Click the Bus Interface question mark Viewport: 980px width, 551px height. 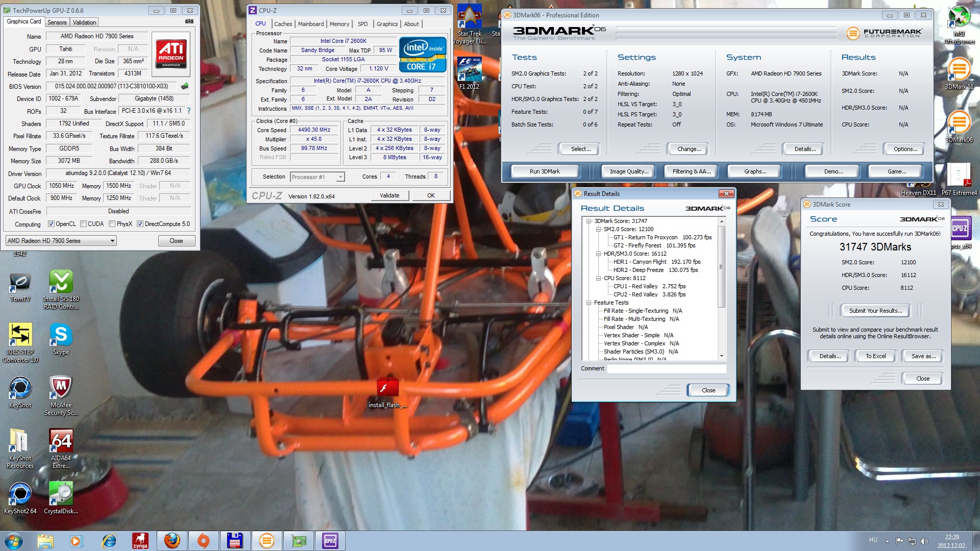point(189,111)
